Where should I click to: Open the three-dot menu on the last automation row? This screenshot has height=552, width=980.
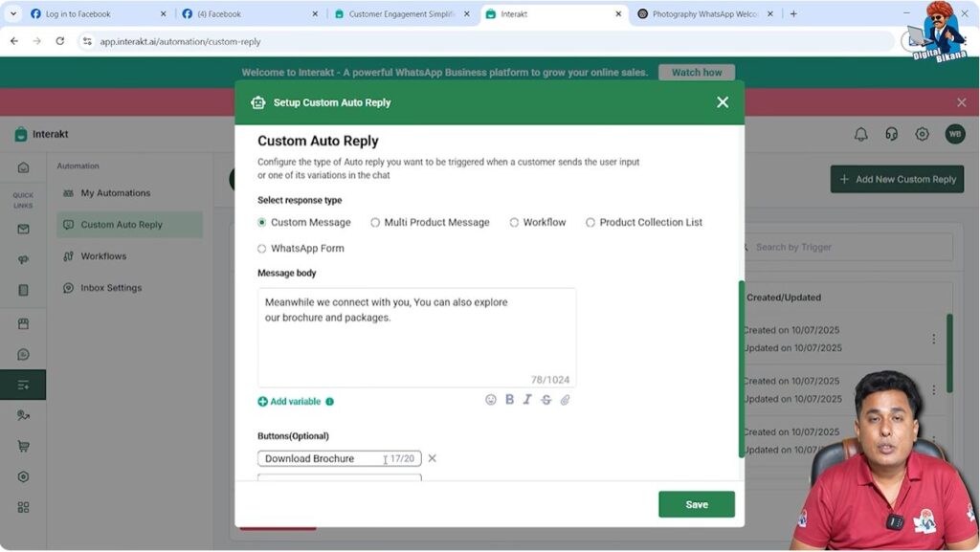point(934,438)
